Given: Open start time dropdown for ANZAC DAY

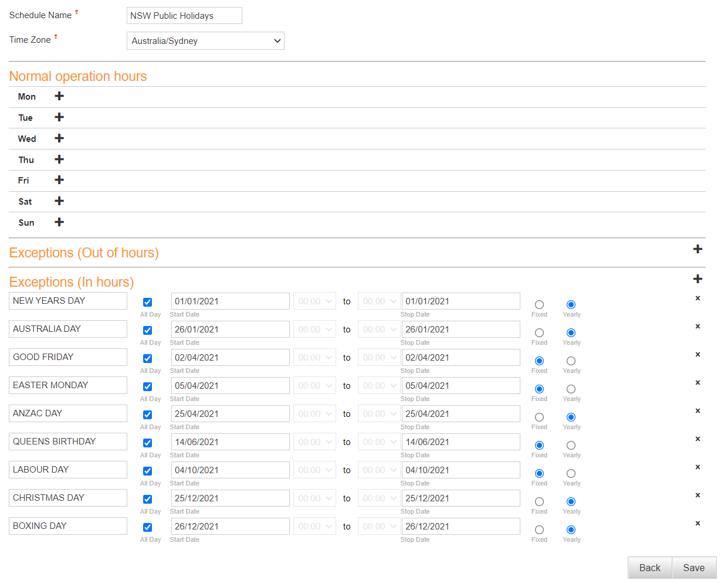Looking at the screenshot, I should click(315, 414).
